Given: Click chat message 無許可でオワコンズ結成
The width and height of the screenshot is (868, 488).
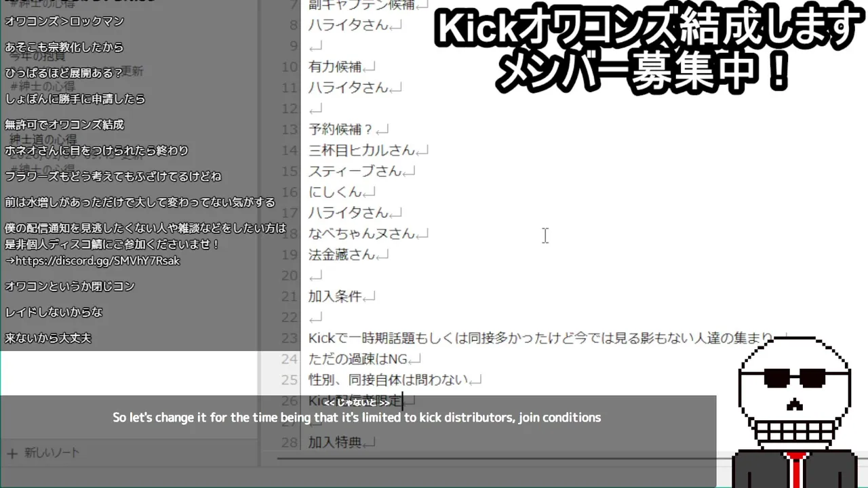Looking at the screenshot, I should coord(64,125).
